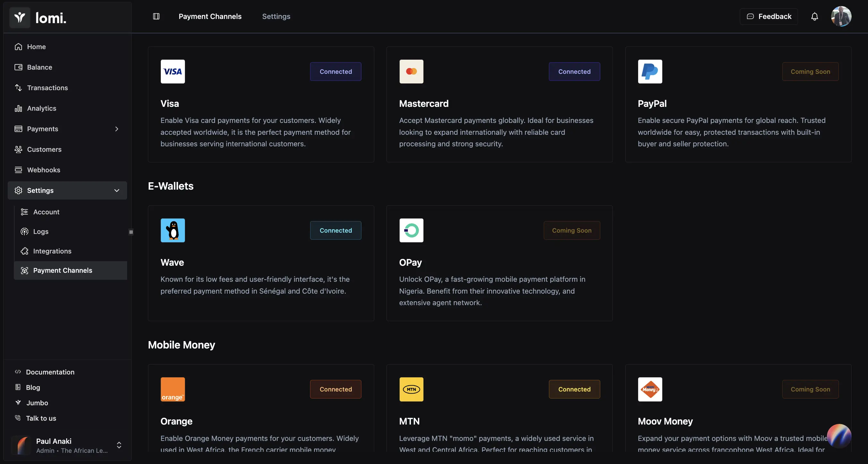Click the PayPal logo icon
The image size is (868, 464).
pyautogui.click(x=650, y=71)
